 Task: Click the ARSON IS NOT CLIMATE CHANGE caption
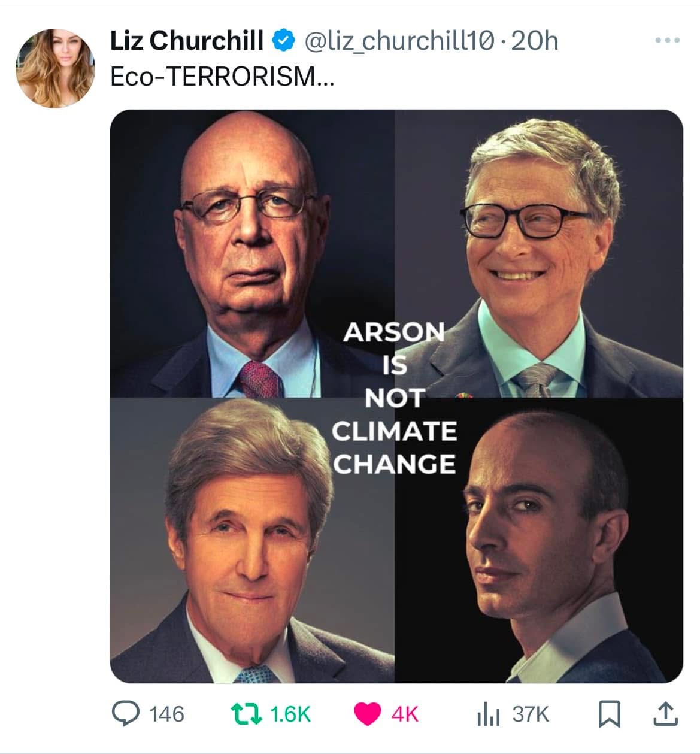coord(395,398)
